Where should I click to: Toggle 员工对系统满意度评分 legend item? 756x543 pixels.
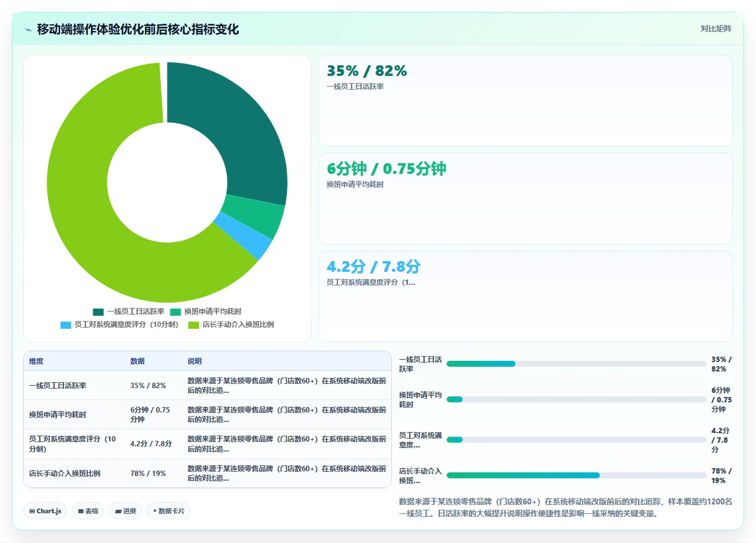pos(119,325)
